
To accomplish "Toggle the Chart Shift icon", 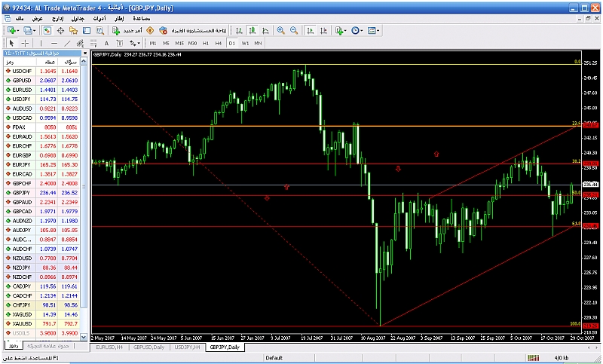I will 323,30.
